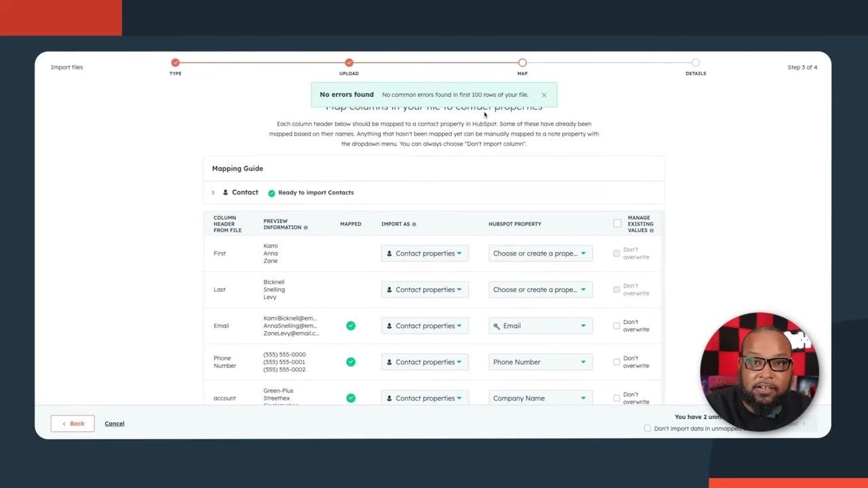Click the Type step circle in progress bar

176,62
